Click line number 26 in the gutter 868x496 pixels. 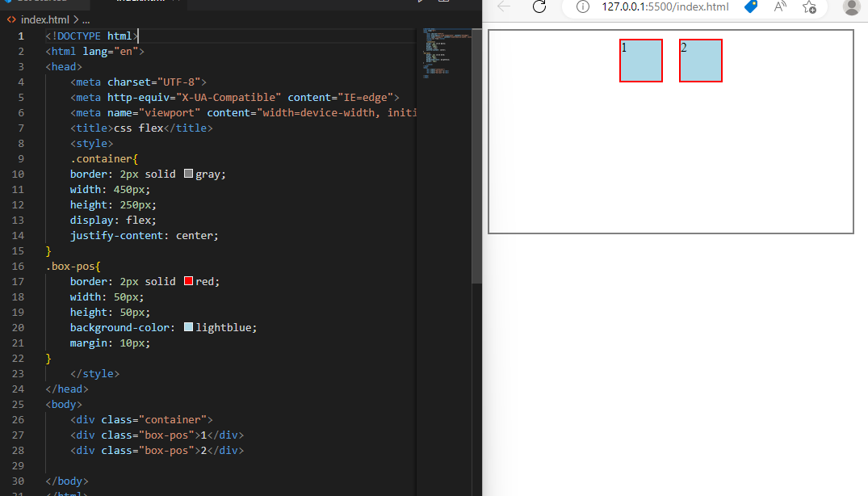(19, 419)
